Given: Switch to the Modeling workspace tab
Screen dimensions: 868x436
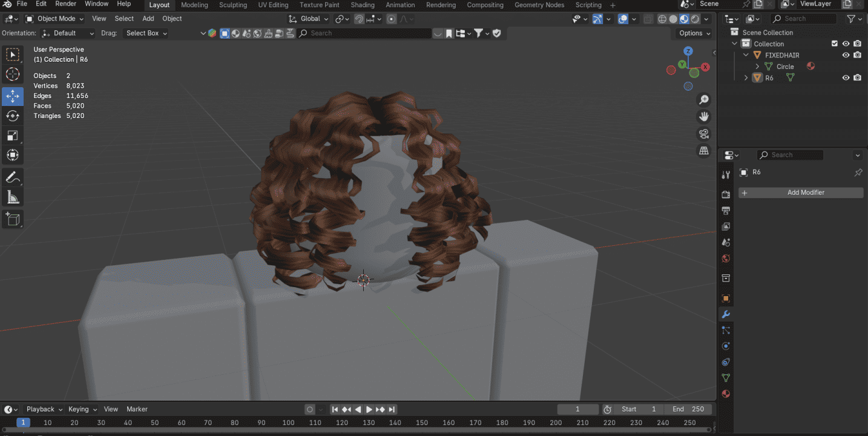Looking at the screenshot, I should click(194, 5).
